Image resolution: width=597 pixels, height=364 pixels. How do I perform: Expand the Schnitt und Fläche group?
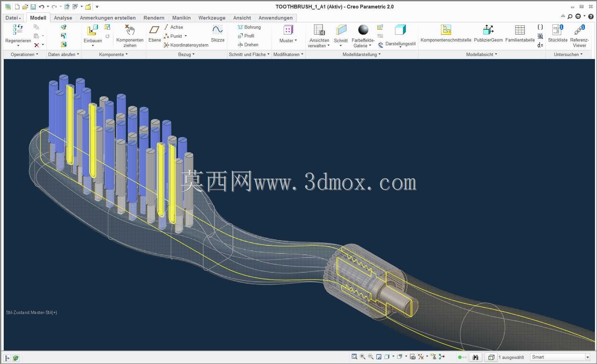coord(249,54)
